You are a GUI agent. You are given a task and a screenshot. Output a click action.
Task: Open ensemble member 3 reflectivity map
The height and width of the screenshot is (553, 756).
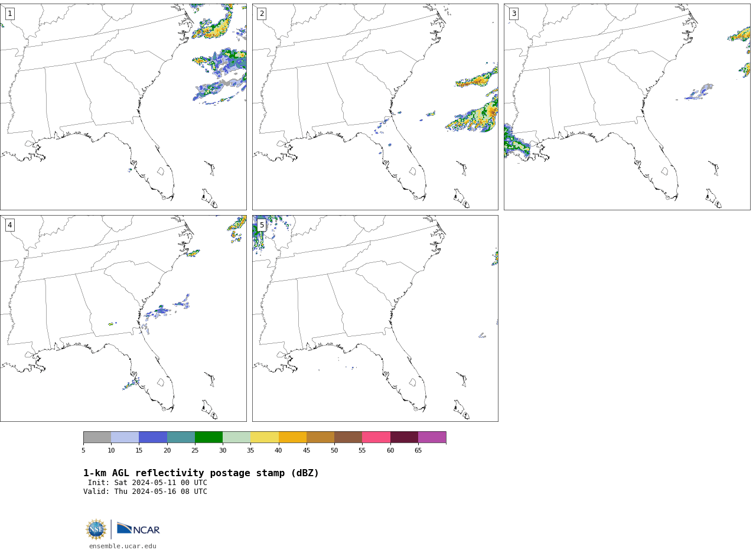[x=627, y=107]
